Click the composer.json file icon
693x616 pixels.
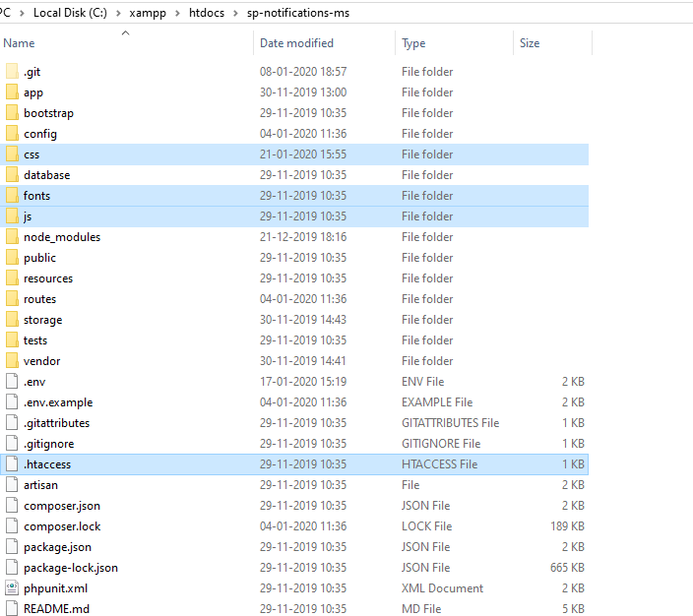click(x=12, y=505)
